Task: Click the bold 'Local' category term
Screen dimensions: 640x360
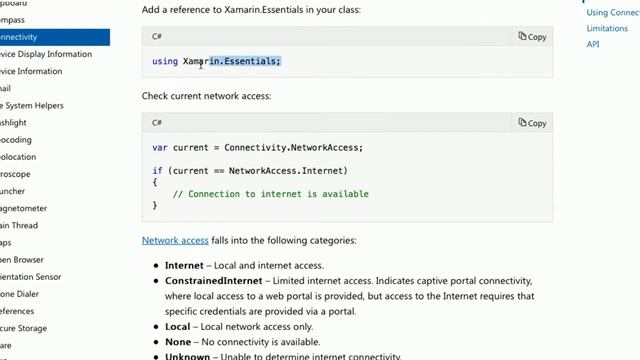Action: point(178,327)
